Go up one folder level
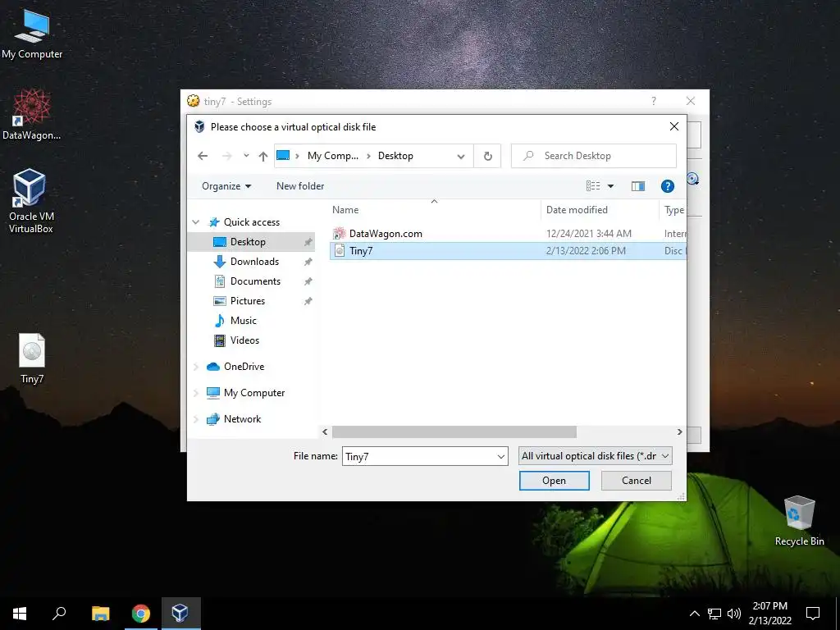This screenshot has height=630, width=840. click(x=262, y=156)
